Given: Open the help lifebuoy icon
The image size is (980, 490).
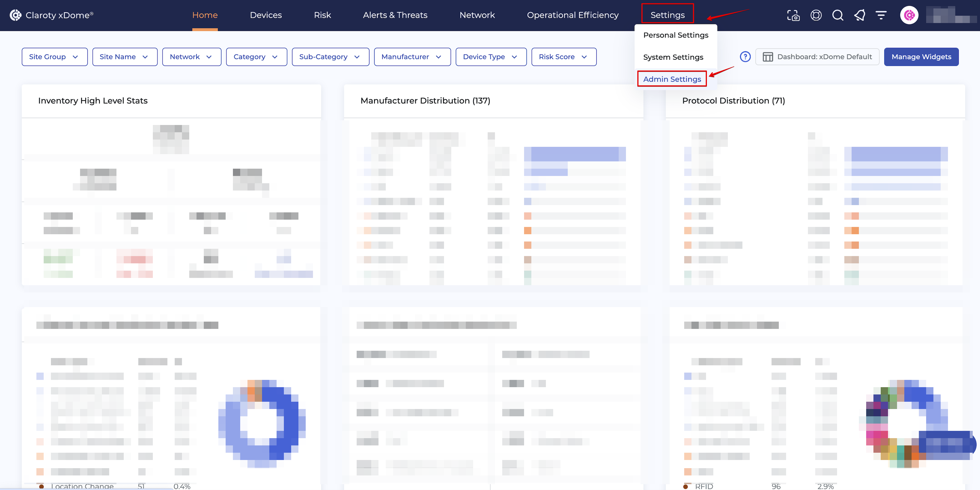Looking at the screenshot, I should [x=816, y=15].
